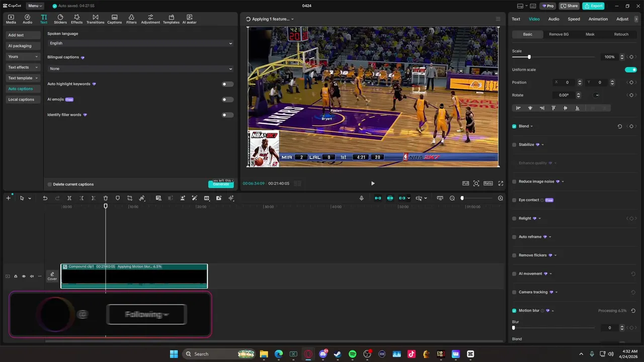Click the zoom-to-fit preview magnifier icon
Image resolution: width=644 pixels, height=362 pixels.
476,184
